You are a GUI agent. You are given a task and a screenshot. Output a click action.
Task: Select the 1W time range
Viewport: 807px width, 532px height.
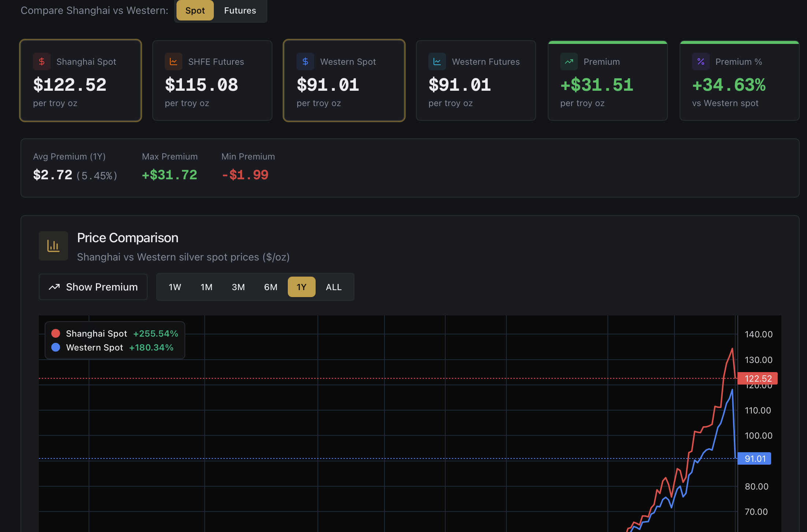click(x=175, y=287)
